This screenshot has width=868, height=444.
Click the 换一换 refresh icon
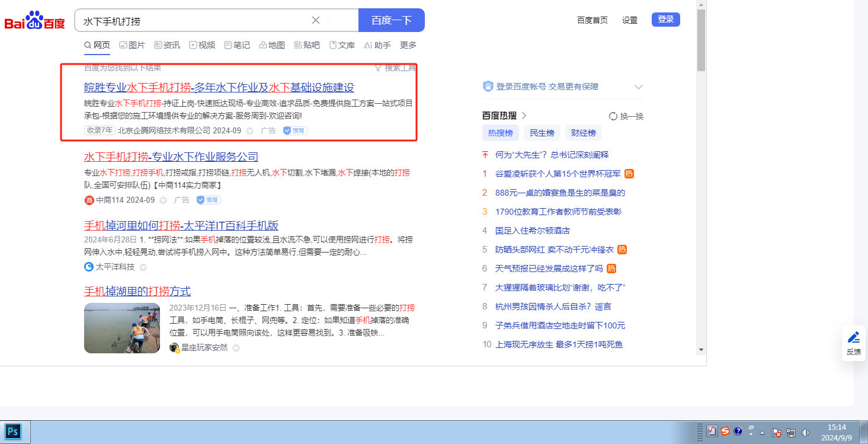pyautogui.click(x=613, y=116)
